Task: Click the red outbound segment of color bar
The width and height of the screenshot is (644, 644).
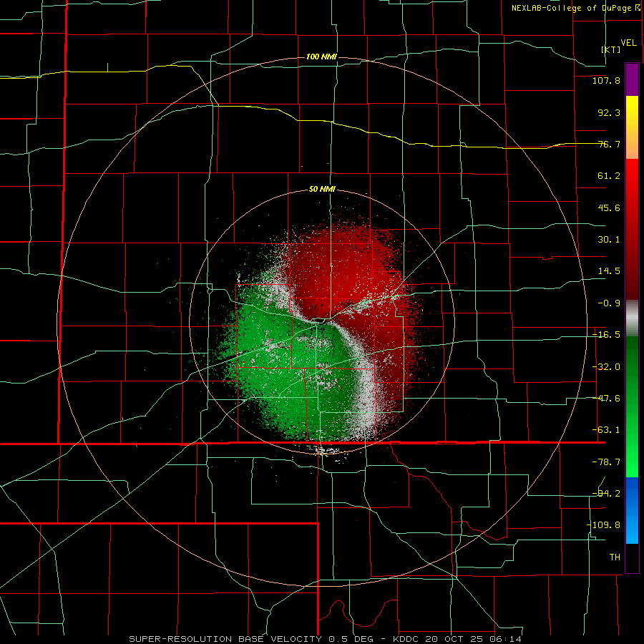Action: [632, 229]
